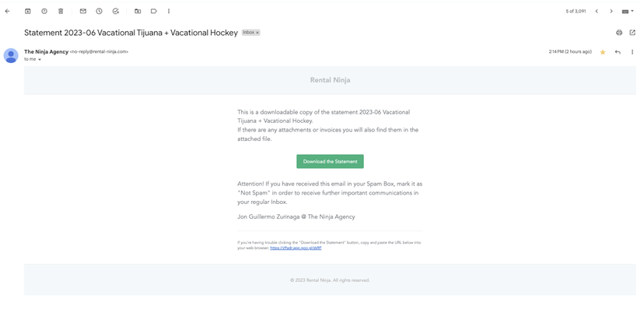Screen dimensions: 644x313
Task: Remove the Inbox label from this email
Action: 257,33
